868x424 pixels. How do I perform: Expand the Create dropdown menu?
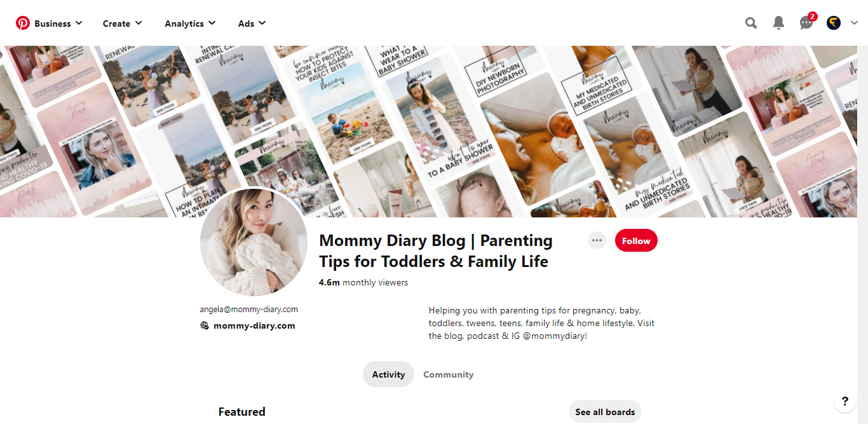[x=123, y=24]
